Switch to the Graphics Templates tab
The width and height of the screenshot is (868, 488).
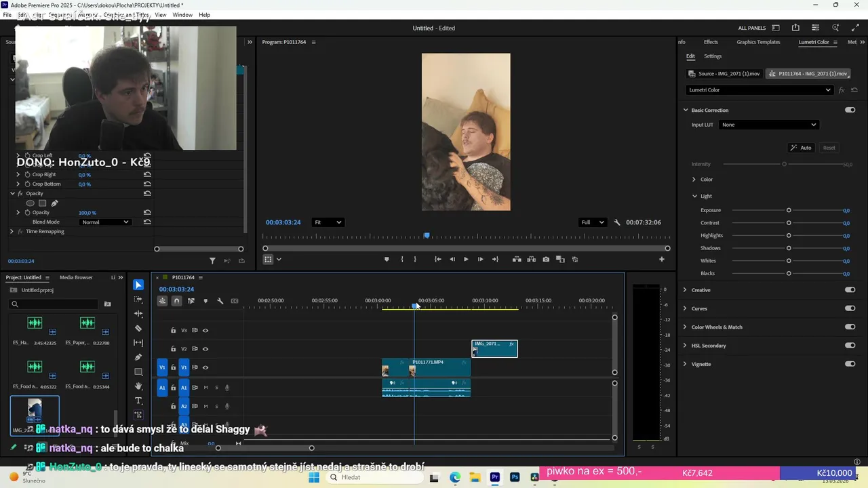(758, 42)
